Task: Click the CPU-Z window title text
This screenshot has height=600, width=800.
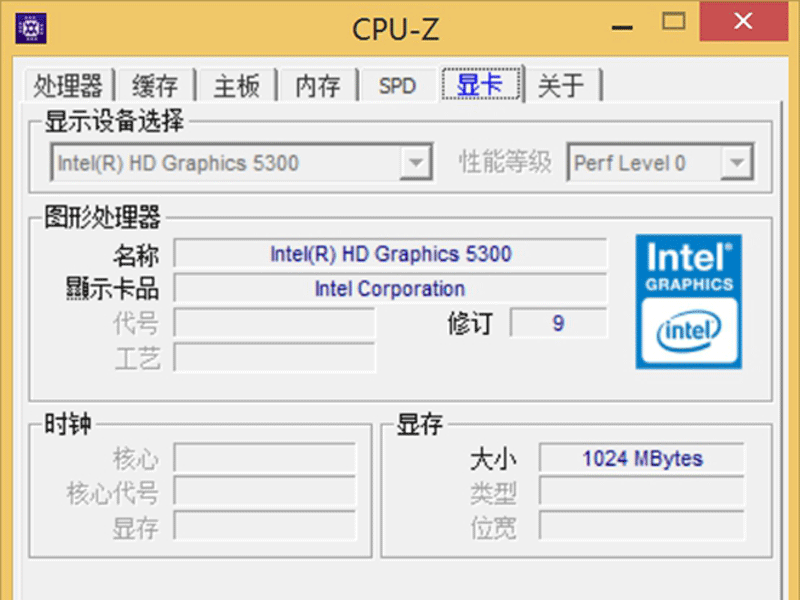Action: click(395, 29)
